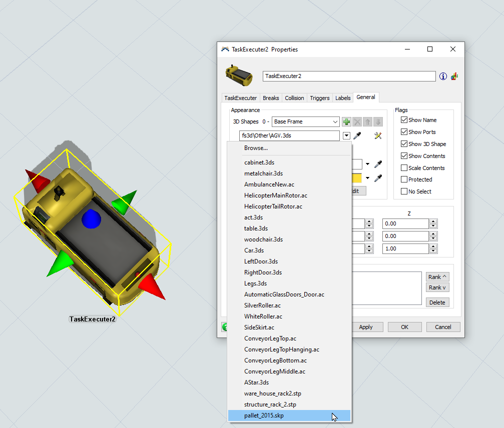
Task: Click the dropdown arrow button beside the 3D file path
Action: [346, 136]
